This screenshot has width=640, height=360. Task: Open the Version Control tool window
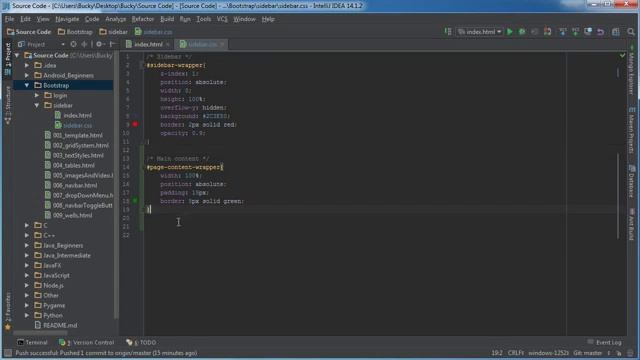(87, 342)
